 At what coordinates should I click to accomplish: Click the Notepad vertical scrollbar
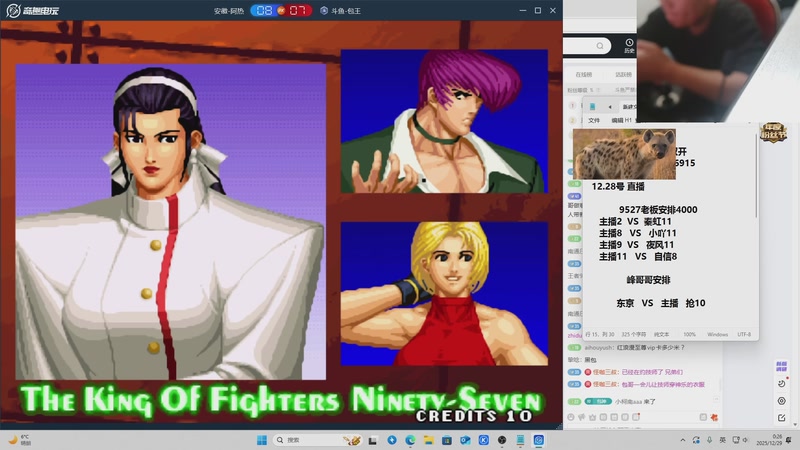click(x=756, y=176)
